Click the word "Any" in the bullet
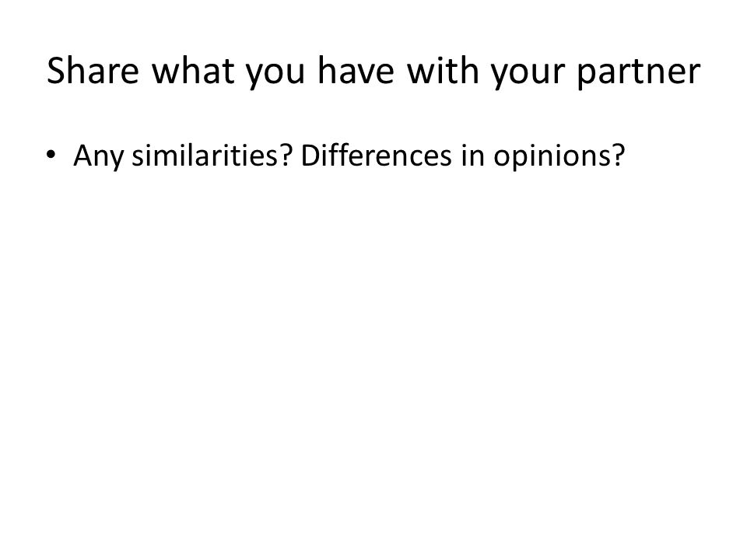Viewport: 747px width, 560px height. coord(98,156)
